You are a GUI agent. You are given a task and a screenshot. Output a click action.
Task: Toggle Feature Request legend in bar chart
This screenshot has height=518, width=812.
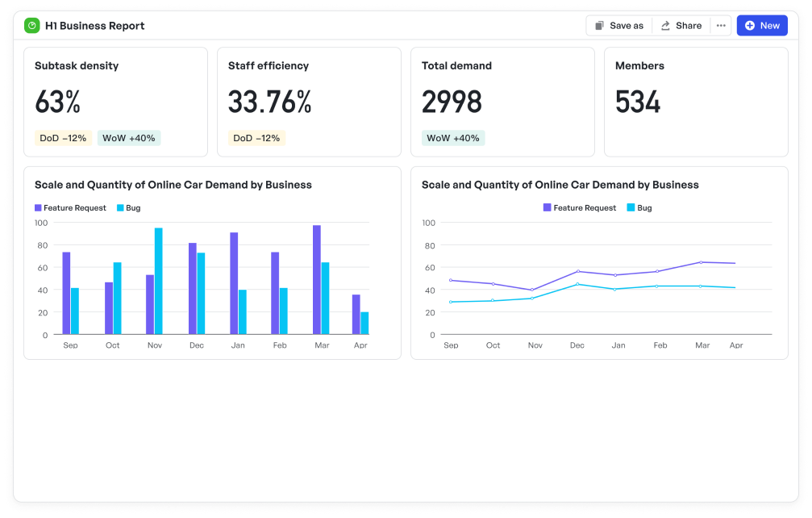pyautogui.click(x=70, y=208)
